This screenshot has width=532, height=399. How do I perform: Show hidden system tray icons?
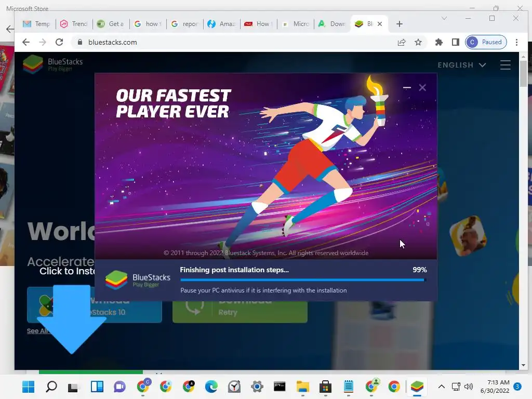click(x=441, y=387)
